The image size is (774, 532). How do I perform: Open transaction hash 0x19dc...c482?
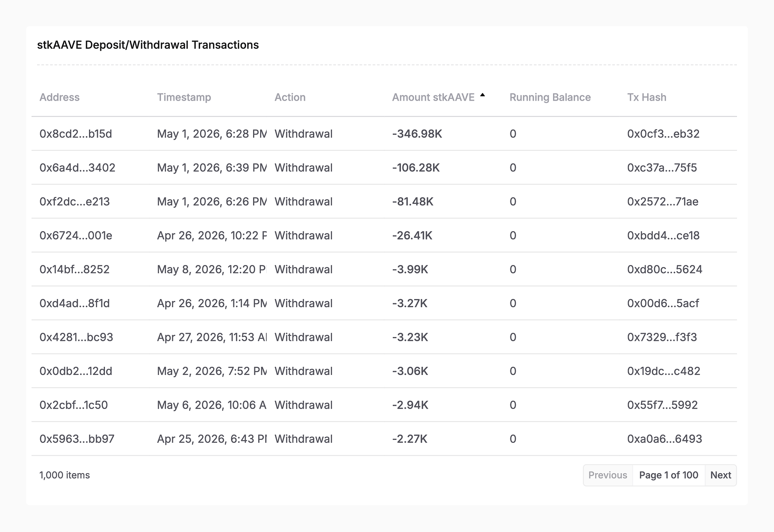pos(664,371)
